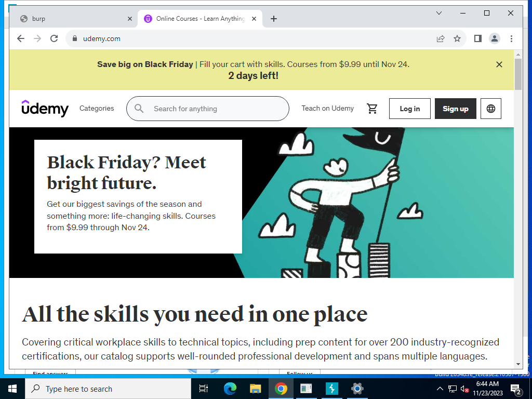Open the Settings gear taskbar icon

[x=357, y=389]
